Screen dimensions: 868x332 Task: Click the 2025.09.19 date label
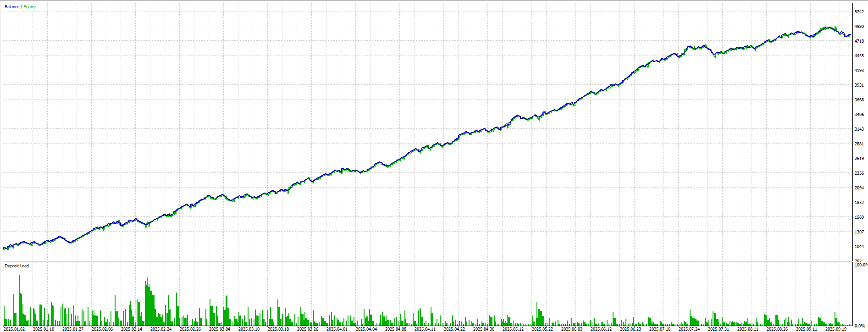tap(836, 329)
